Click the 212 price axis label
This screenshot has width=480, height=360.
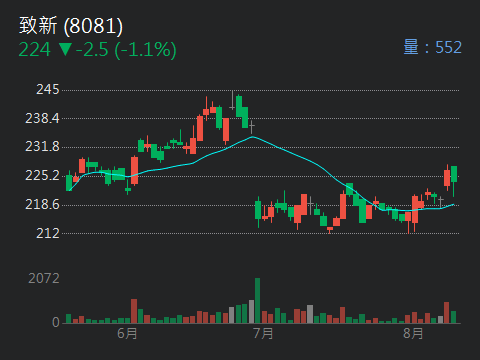(48, 233)
